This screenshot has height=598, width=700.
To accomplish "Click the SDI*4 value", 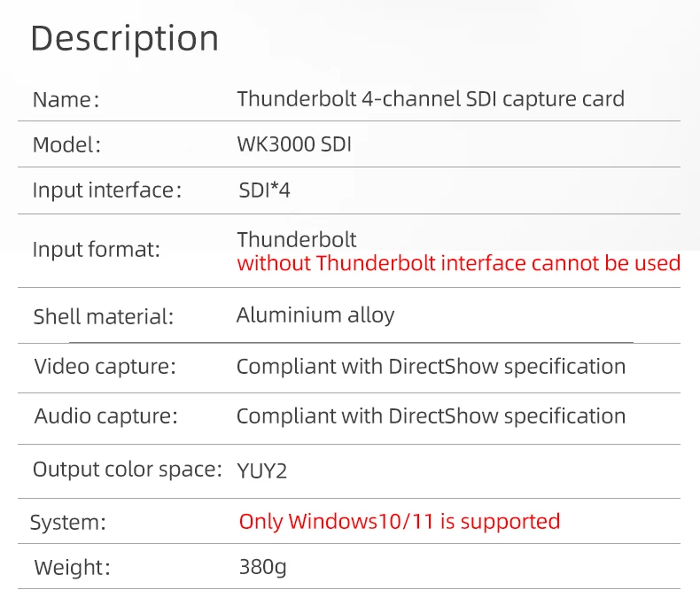I will click(x=264, y=190).
